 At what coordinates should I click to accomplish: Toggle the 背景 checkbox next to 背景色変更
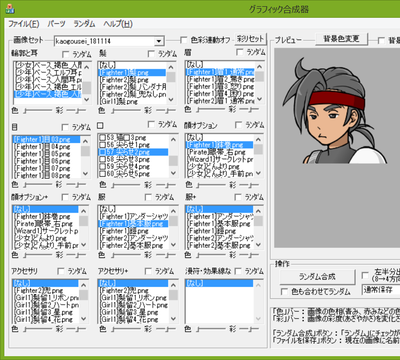click(x=381, y=40)
